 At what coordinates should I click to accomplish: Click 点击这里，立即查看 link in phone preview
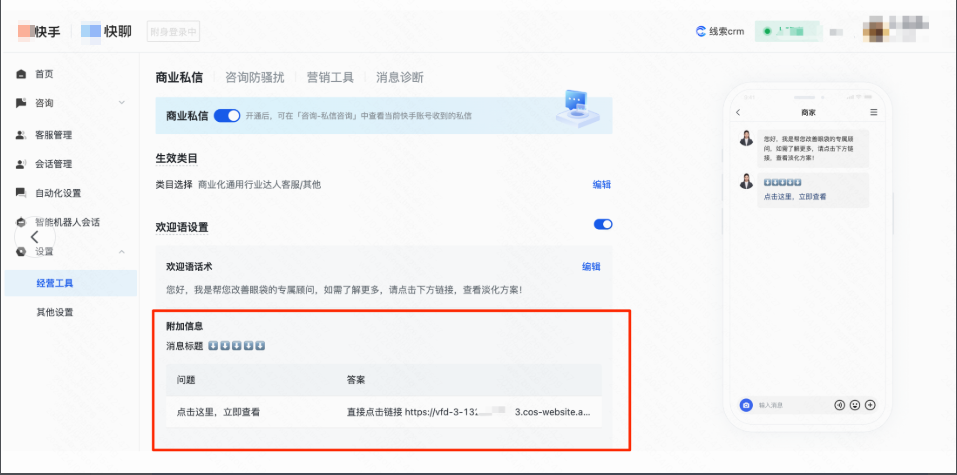tap(795, 197)
